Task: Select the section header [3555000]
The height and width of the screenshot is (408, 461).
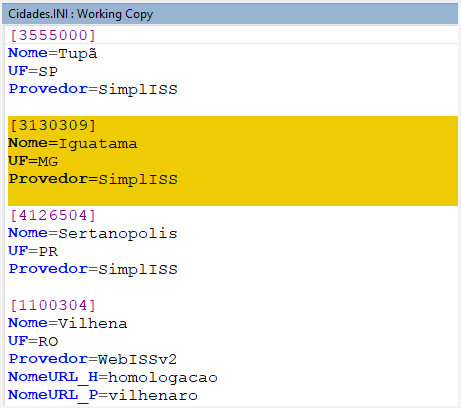Action: pyautogui.click(x=53, y=35)
